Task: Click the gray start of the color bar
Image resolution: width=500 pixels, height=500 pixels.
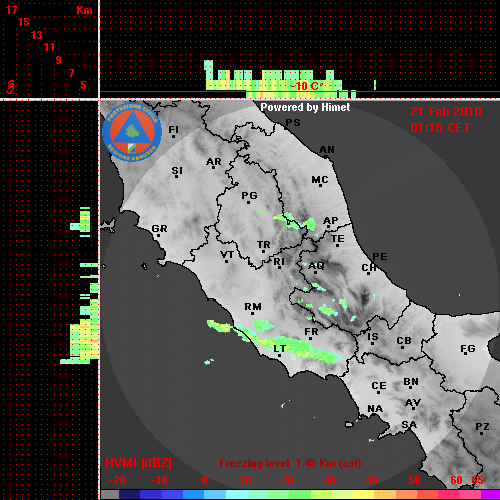Action: point(110,495)
